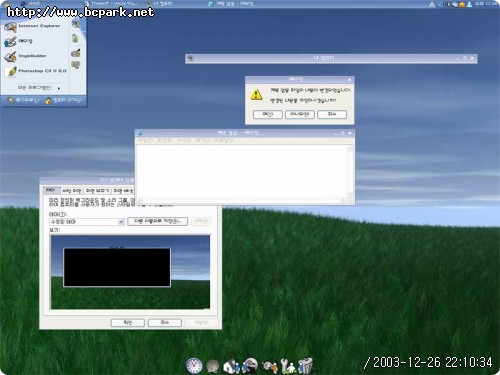The width and height of the screenshot is (500, 375).
Task: Click the vertical scrollbar of notepad window
Action: [x=350, y=172]
